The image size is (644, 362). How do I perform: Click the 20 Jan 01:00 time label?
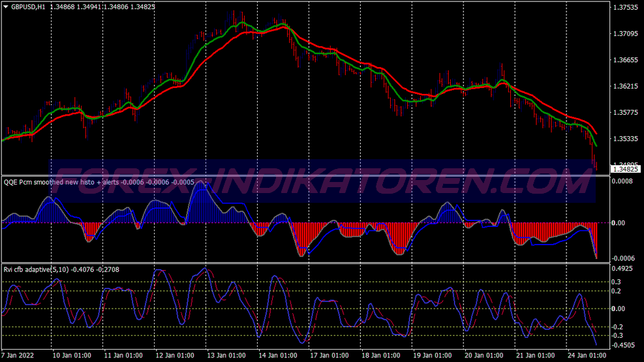click(x=483, y=355)
